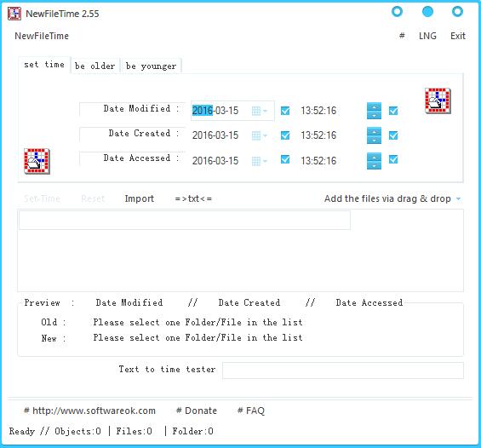This screenshot has width=481, height=448.
Task: Click the # FAQ link
Action: click(251, 411)
